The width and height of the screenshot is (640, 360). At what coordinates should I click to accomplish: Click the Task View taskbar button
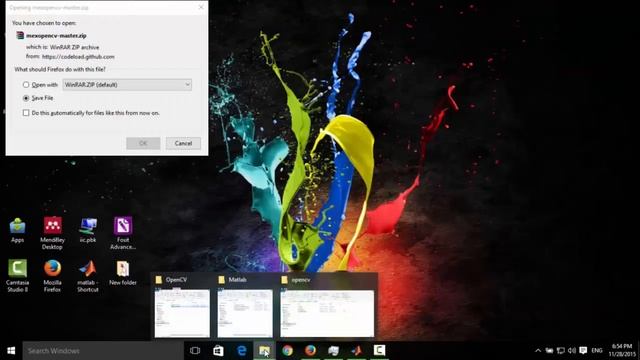click(195, 351)
